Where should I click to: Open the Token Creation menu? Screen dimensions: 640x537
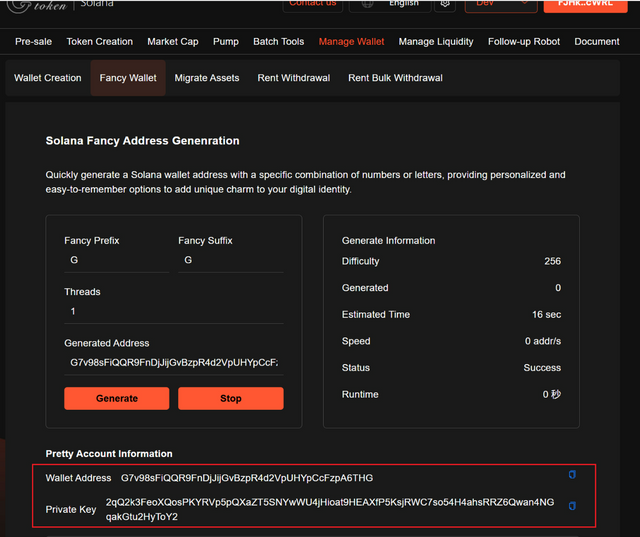(x=100, y=42)
